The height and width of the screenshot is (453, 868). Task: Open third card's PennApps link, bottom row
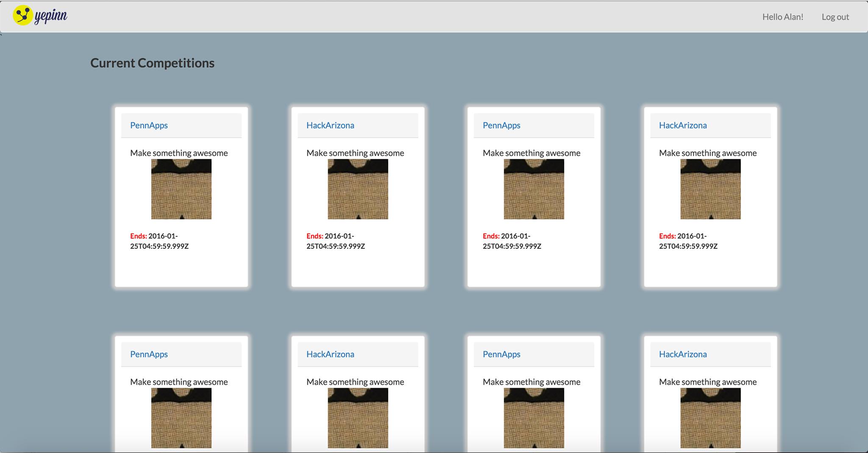501,354
